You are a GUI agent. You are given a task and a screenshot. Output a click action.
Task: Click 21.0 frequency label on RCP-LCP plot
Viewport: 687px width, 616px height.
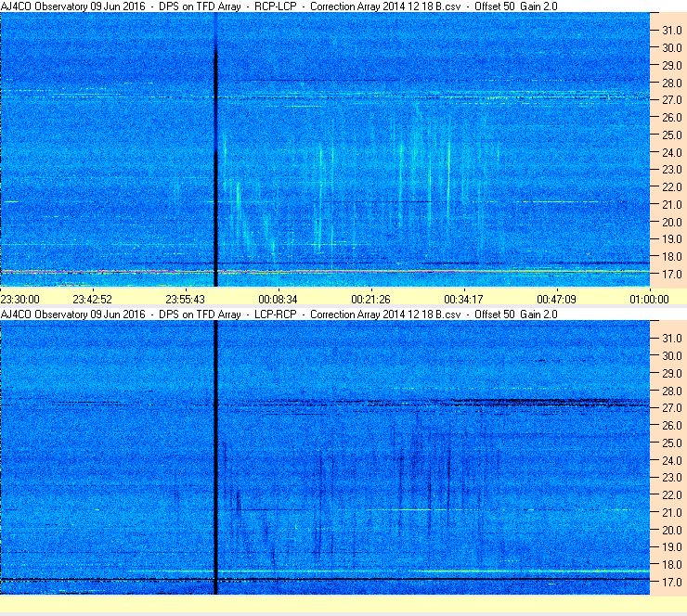point(672,204)
